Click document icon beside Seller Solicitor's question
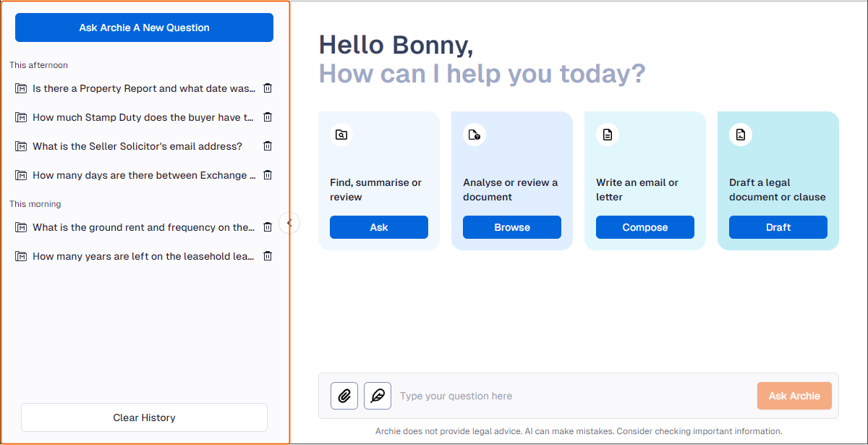 coord(21,146)
